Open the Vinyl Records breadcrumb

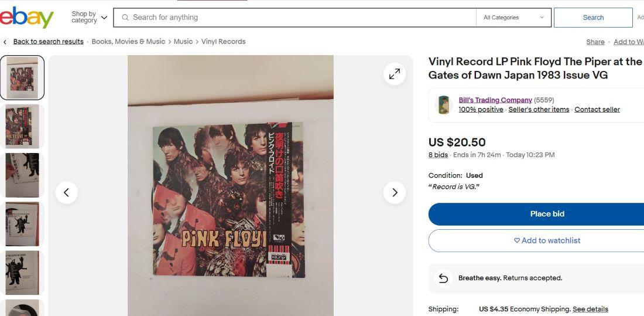coord(223,42)
